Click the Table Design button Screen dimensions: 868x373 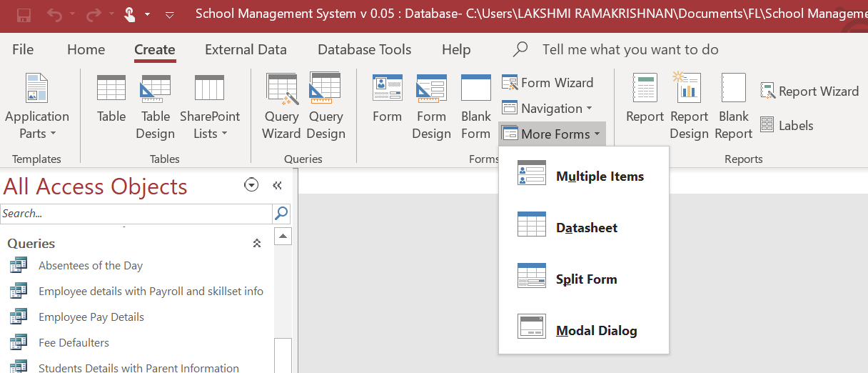click(155, 106)
